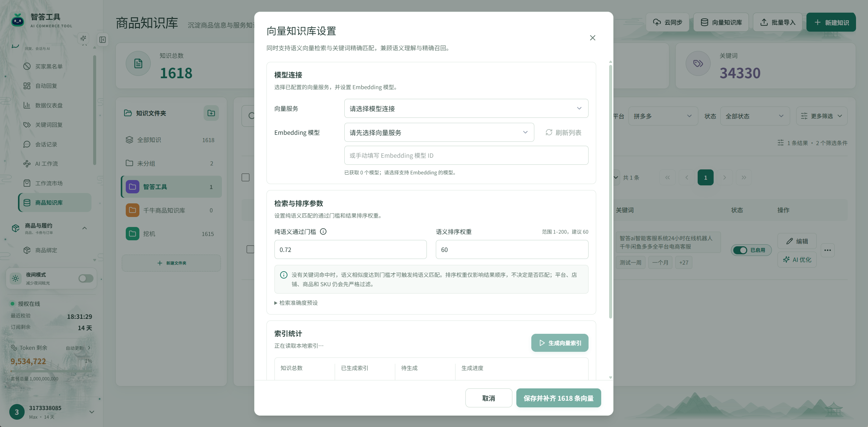Click the add knowledge folder icon
Image resolution: width=868 pixels, height=427 pixels.
click(x=211, y=113)
